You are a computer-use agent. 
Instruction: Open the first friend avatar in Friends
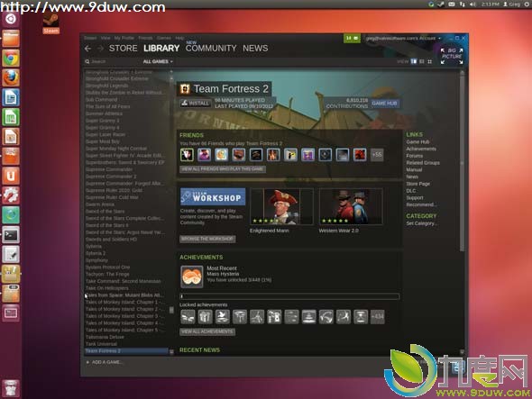click(x=187, y=155)
